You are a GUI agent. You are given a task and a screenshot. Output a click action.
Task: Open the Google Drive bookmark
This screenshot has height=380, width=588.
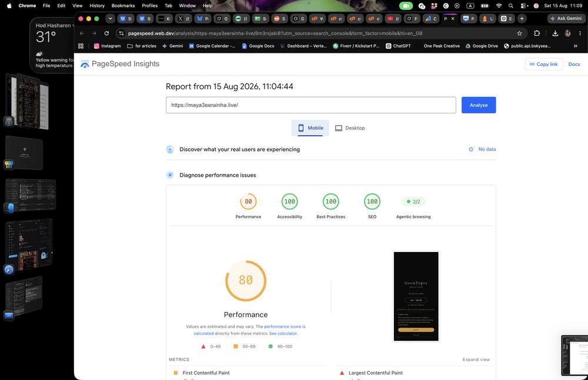coord(482,46)
